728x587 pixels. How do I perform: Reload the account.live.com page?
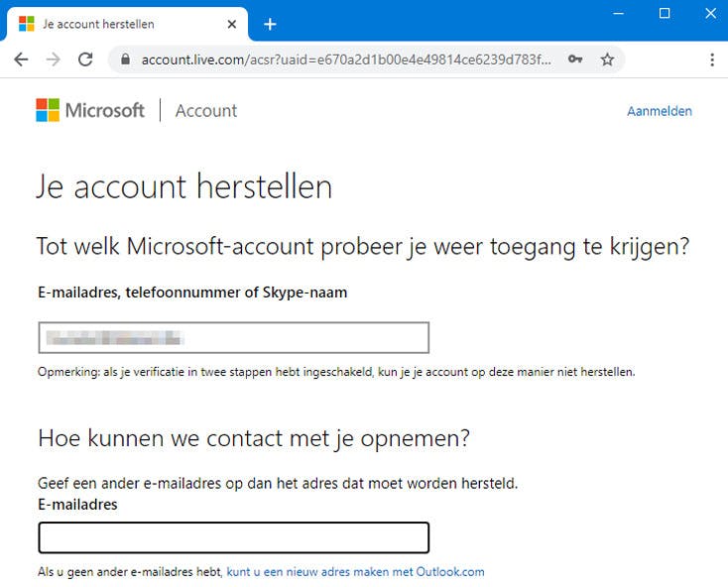tap(85, 59)
